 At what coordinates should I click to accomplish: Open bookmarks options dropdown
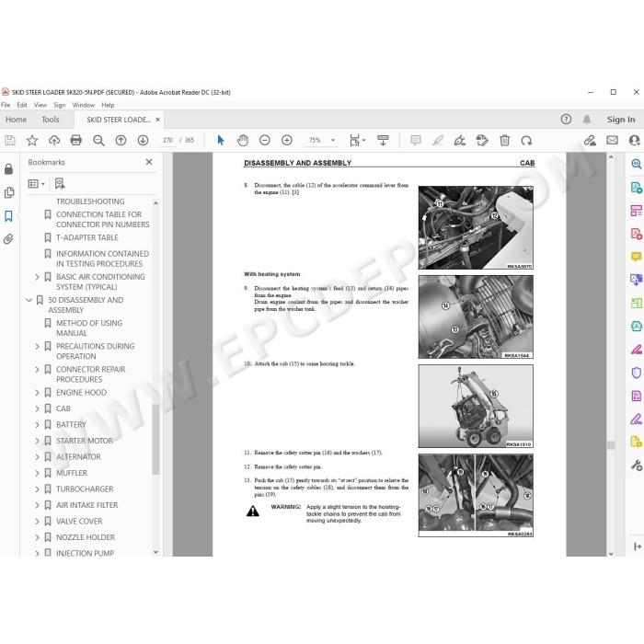tap(36, 184)
